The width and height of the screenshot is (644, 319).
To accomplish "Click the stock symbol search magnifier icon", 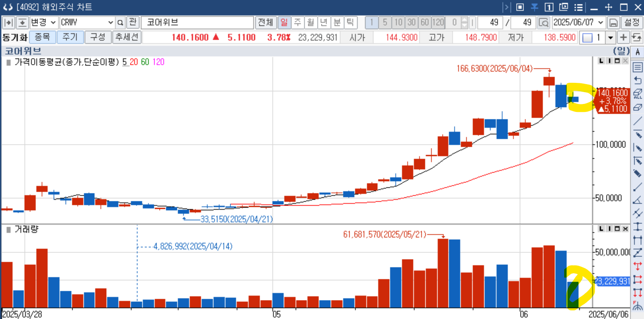I will pyautogui.click(x=120, y=22).
